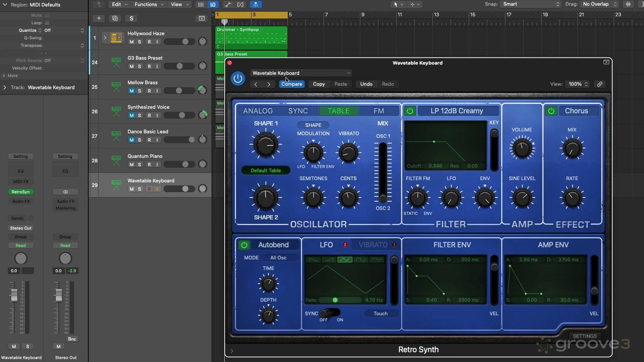Click the flex crossed-box icon

[x=240, y=4]
